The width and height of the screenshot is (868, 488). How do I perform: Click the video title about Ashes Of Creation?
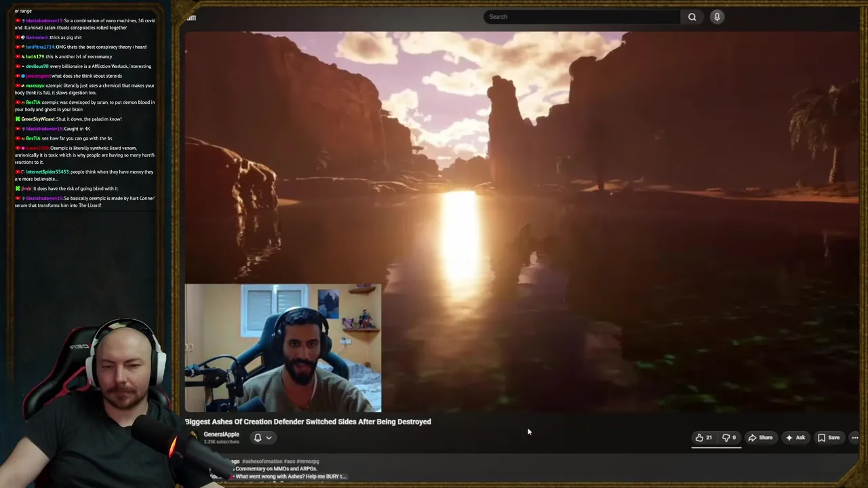coord(308,422)
